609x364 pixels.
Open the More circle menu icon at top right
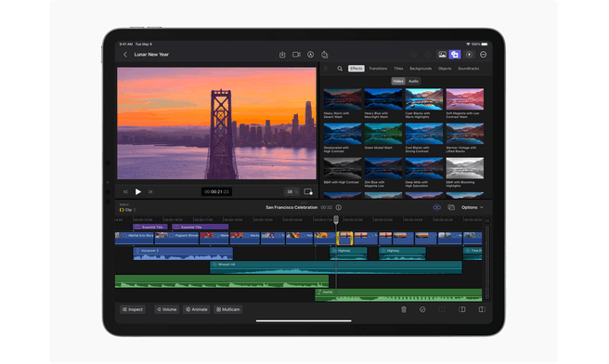click(x=483, y=55)
